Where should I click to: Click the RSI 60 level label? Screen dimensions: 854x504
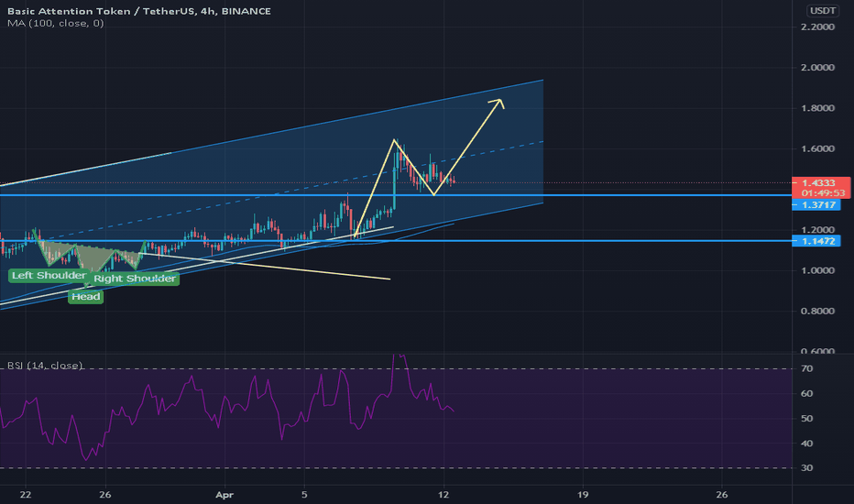[806, 393]
